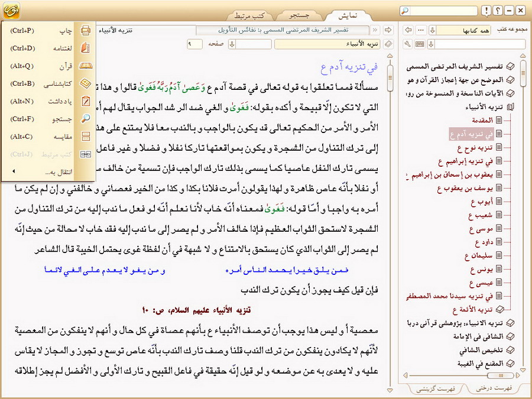The height and width of the screenshot is (399, 532).
Task: Click the related books icon in menu
Action: point(86,154)
